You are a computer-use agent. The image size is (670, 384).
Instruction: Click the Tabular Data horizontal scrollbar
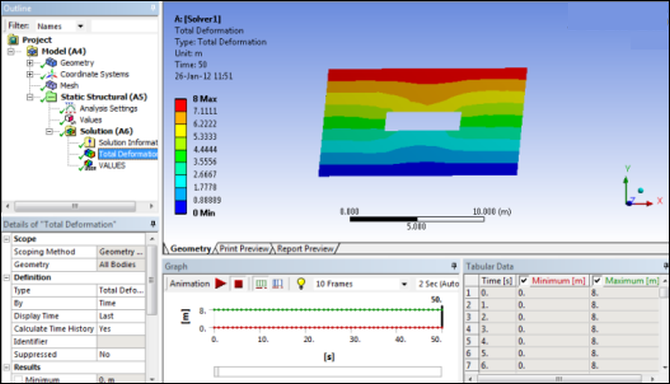[560, 379]
